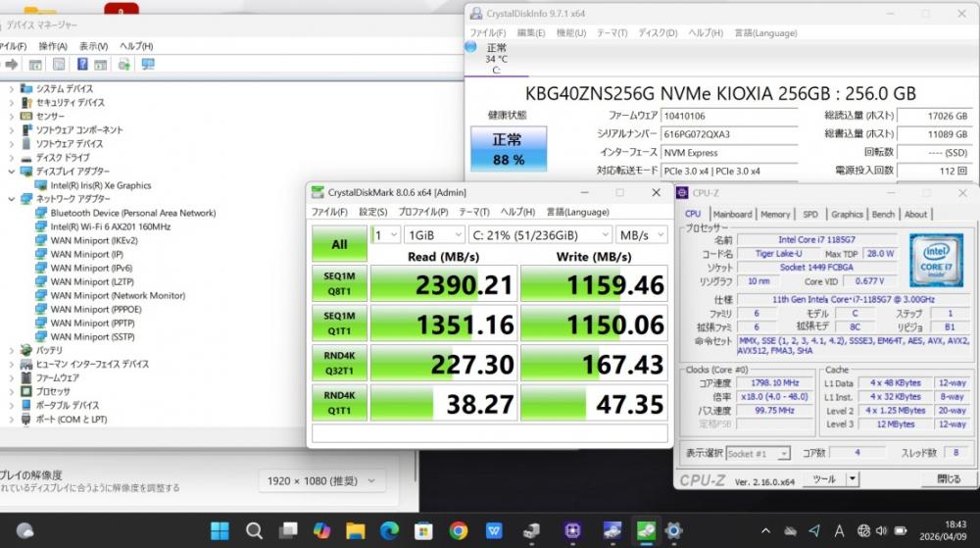Open the MB/s unit dropdown in CrystalDiskMark
The height and width of the screenshot is (548, 980).
[641, 235]
